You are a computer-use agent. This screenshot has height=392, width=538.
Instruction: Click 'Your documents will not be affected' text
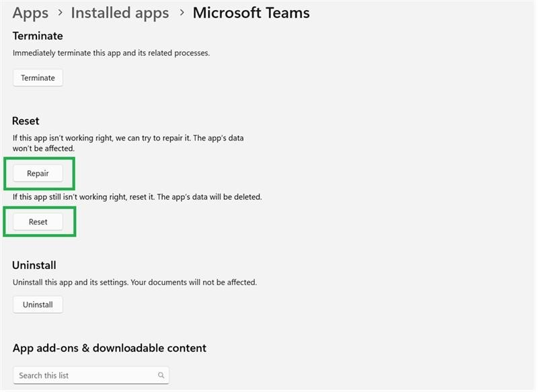pos(194,282)
